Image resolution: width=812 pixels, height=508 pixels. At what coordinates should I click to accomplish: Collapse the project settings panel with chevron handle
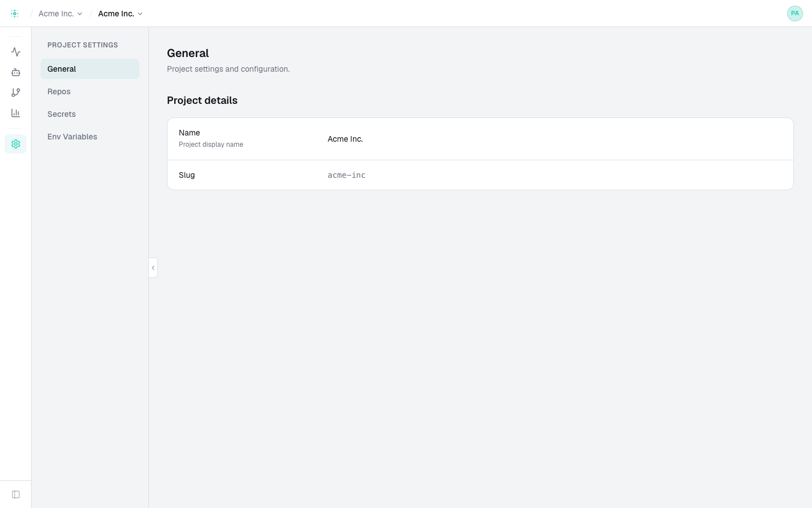pyautogui.click(x=153, y=268)
